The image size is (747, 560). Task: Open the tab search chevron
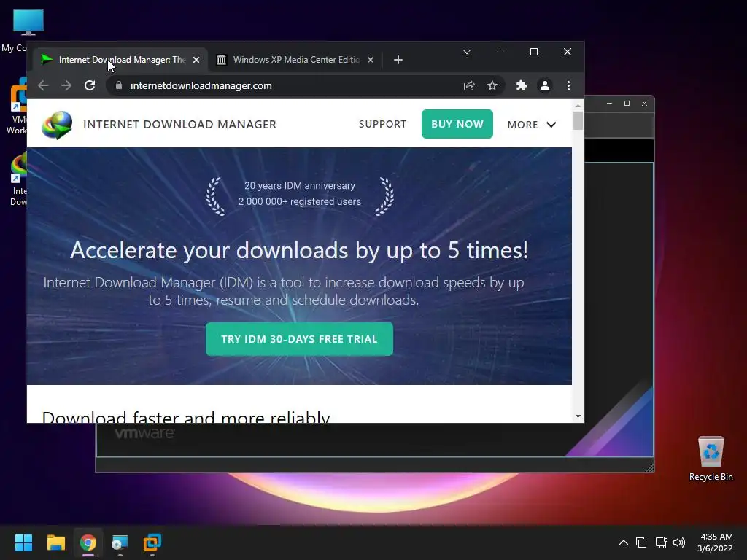(467, 52)
